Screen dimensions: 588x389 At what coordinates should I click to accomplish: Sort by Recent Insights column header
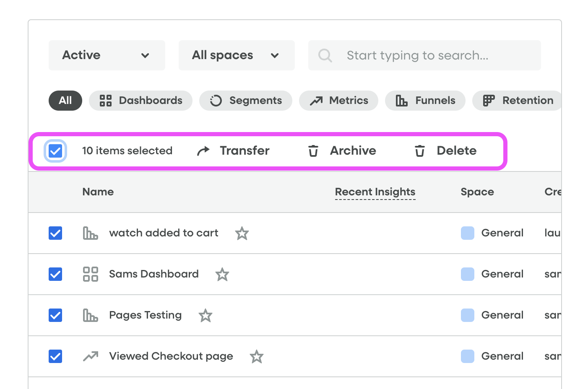coord(375,192)
